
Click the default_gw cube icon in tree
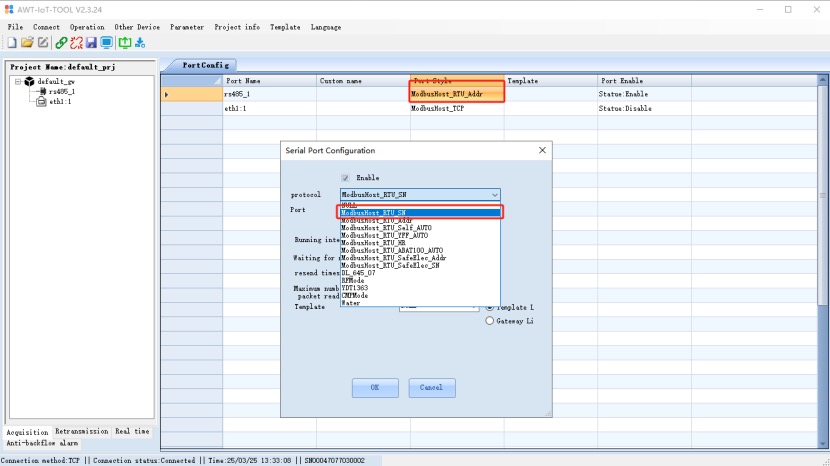click(x=29, y=81)
